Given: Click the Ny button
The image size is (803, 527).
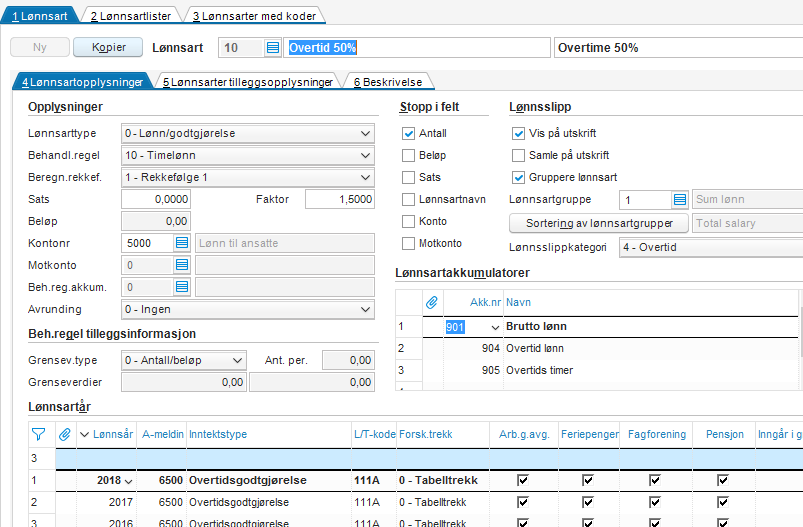Looking at the screenshot, I should pos(40,47).
